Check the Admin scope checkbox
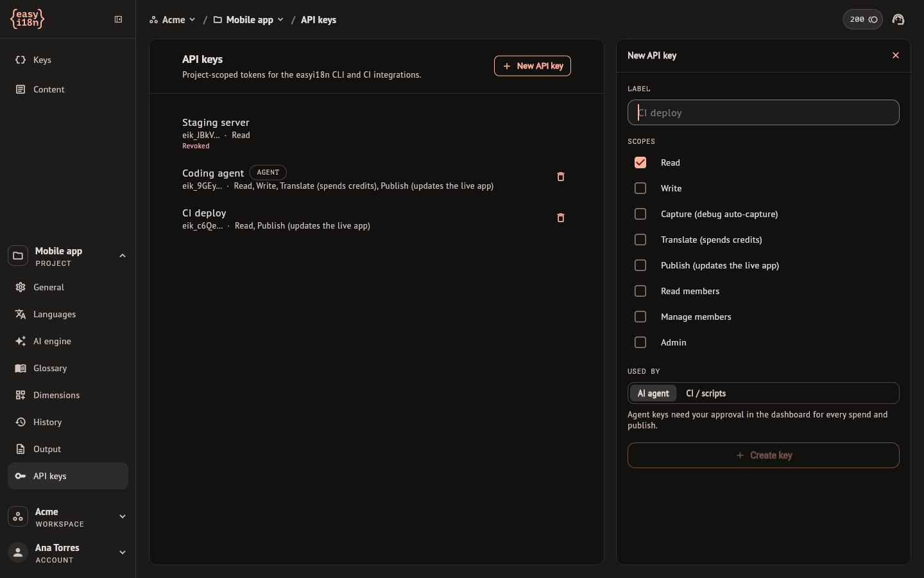 coord(640,342)
